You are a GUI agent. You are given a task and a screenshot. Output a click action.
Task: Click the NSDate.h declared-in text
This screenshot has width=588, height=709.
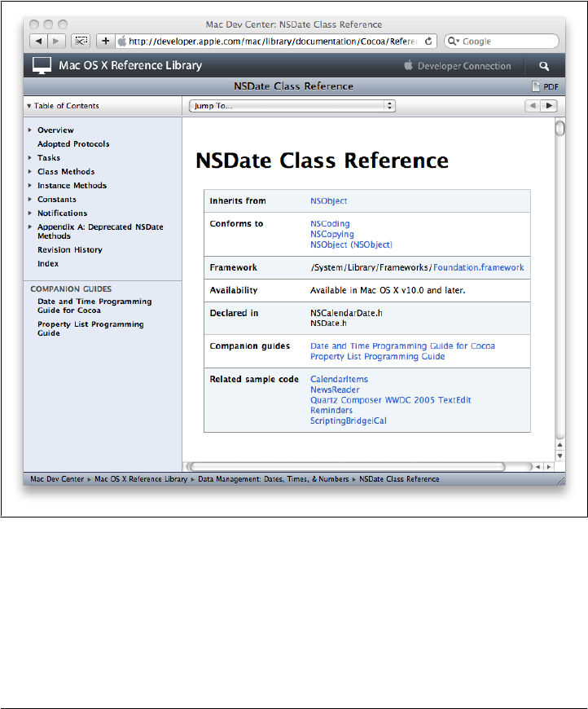point(328,324)
